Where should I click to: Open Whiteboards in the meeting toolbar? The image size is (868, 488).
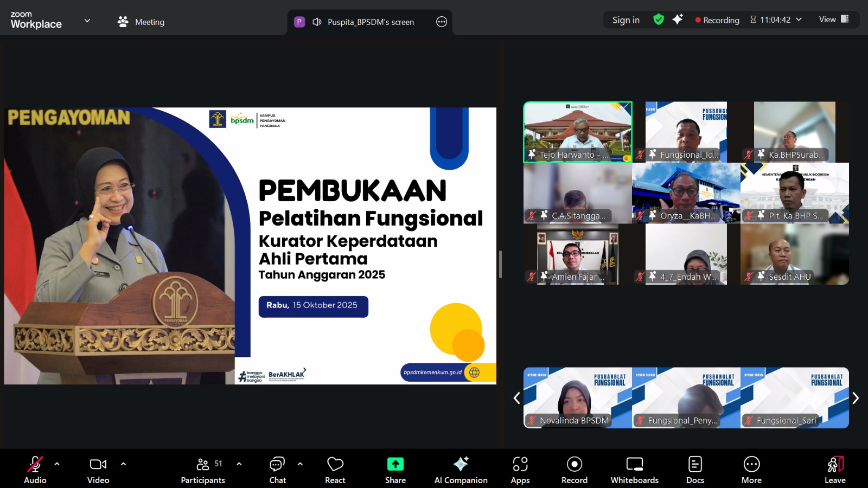(x=634, y=470)
